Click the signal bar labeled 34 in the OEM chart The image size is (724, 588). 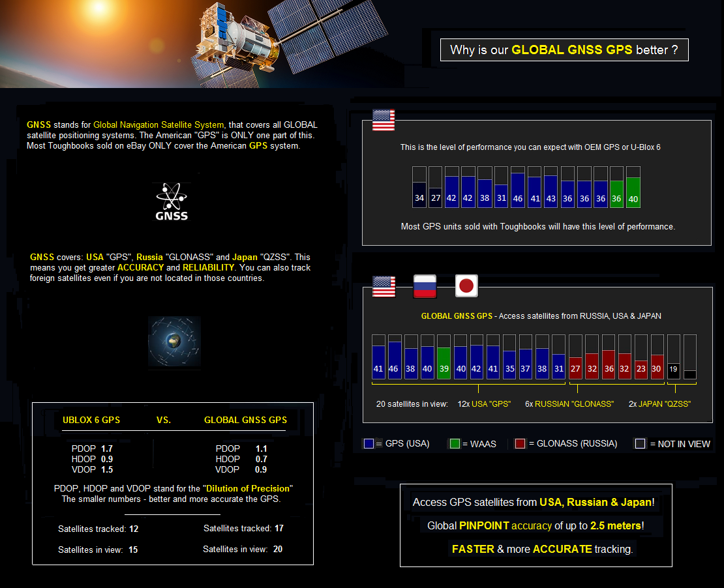419,187
